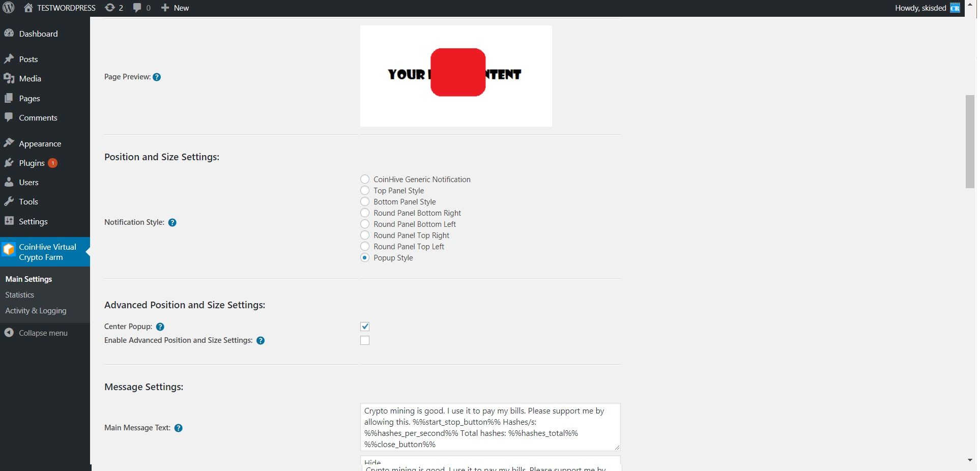Select Top Panel Style
This screenshot has height=471, width=980.
point(365,190)
